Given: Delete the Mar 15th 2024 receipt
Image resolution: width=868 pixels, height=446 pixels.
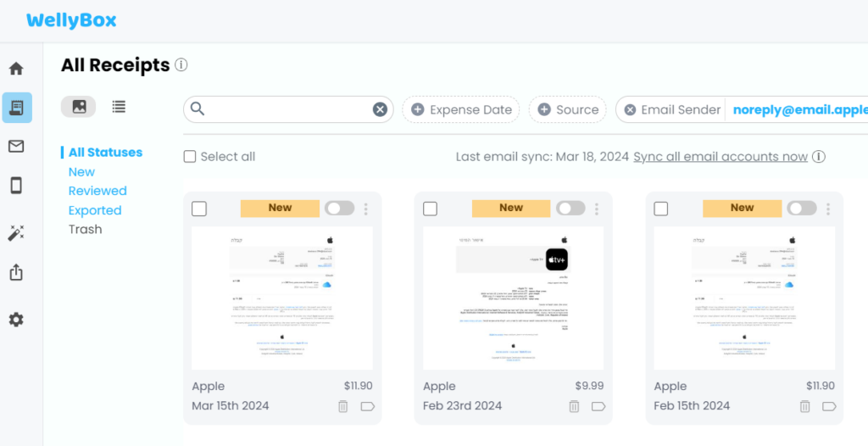Looking at the screenshot, I should [x=343, y=406].
